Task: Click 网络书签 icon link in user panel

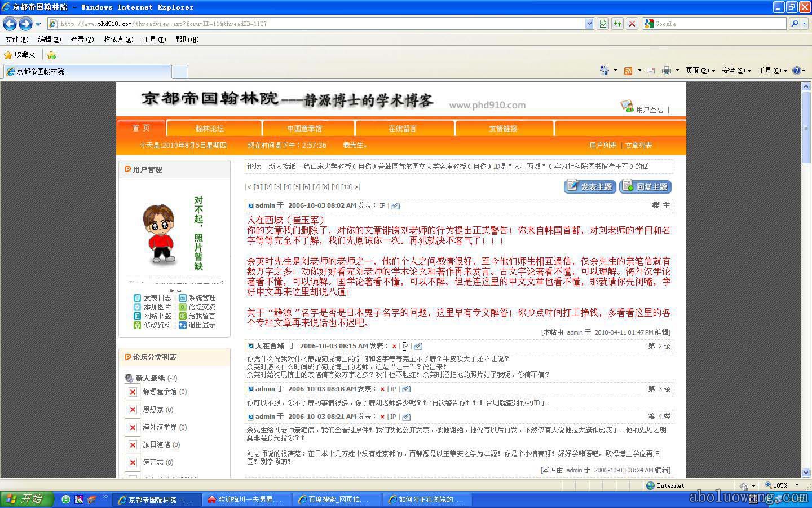Action: [152, 316]
